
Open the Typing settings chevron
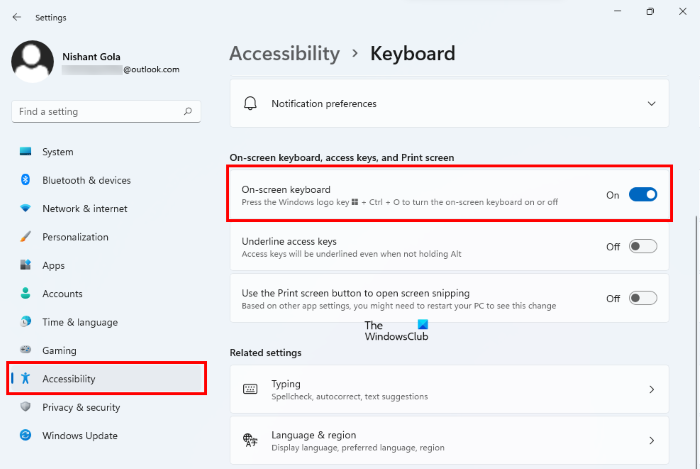click(651, 389)
